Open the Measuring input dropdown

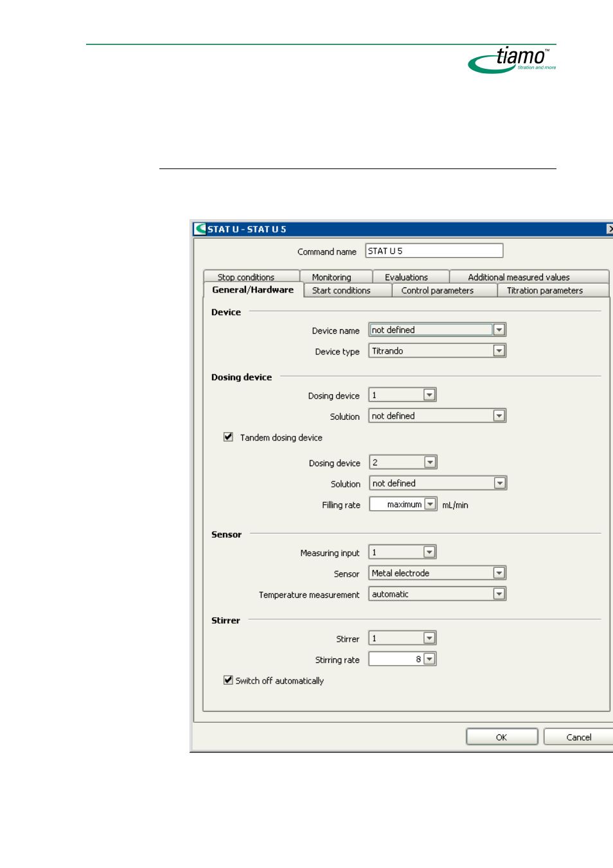coord(429,552)
